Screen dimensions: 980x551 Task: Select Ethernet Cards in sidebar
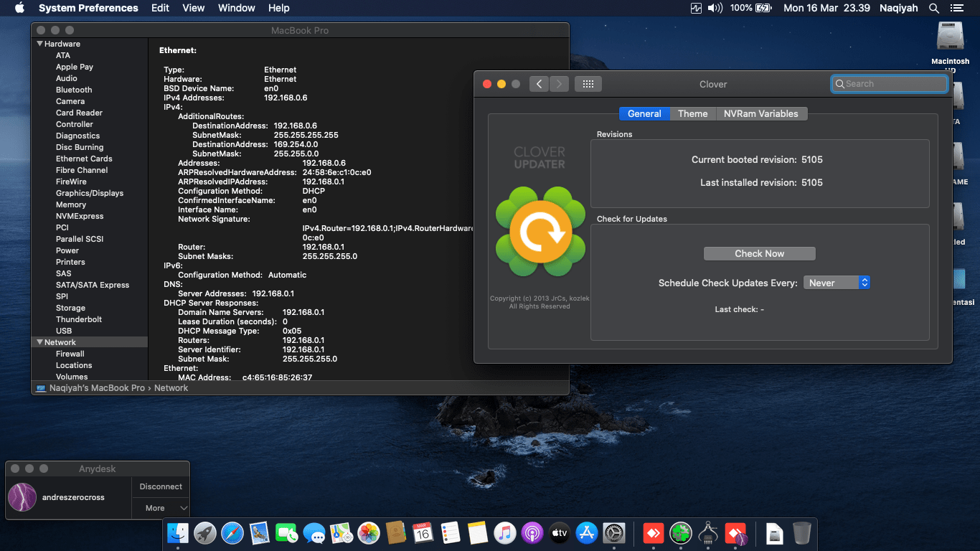tap(84, 159)
